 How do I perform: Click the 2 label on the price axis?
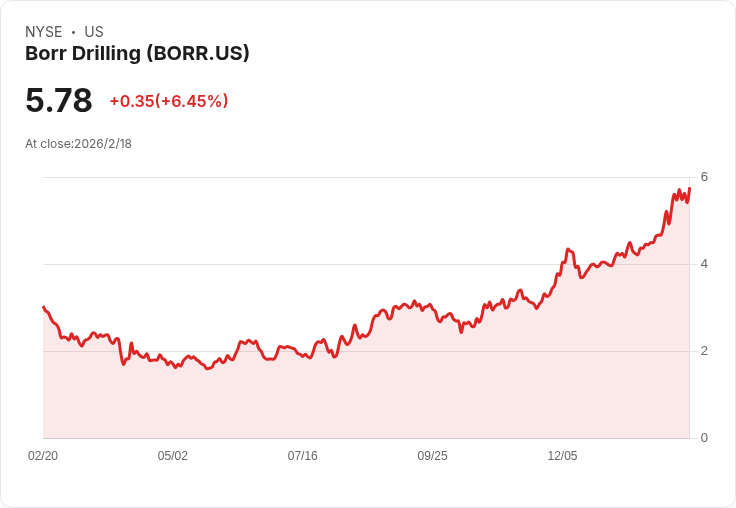pos(704,351)
